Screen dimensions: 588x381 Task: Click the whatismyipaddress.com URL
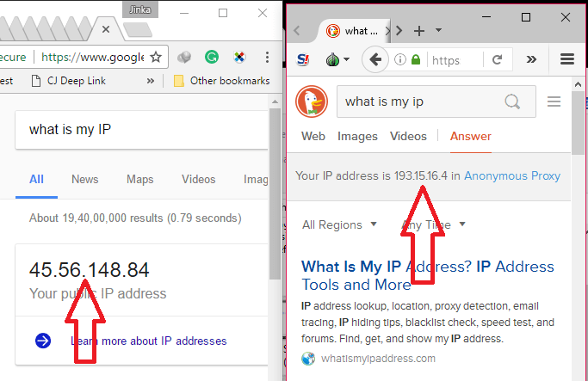tap(378, 359)
